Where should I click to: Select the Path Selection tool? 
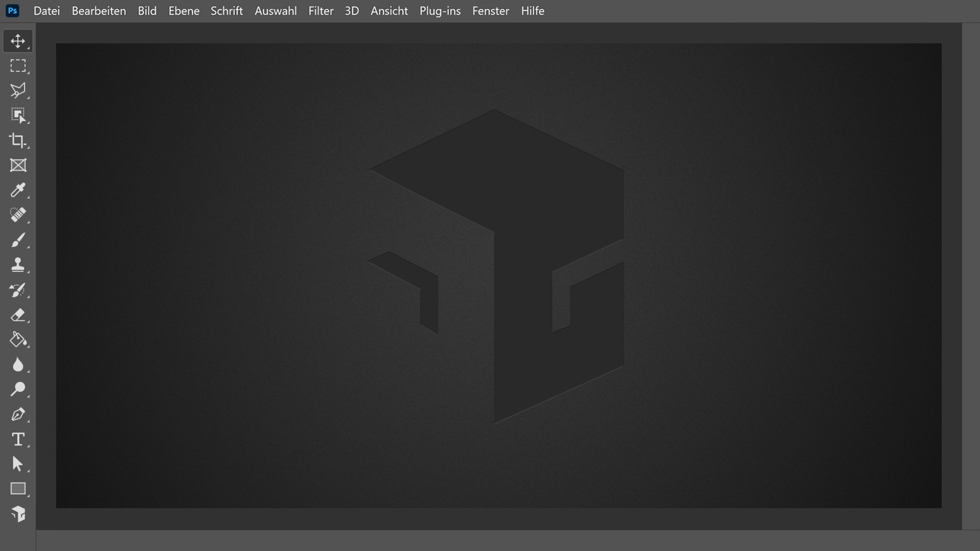click(18, 464)
